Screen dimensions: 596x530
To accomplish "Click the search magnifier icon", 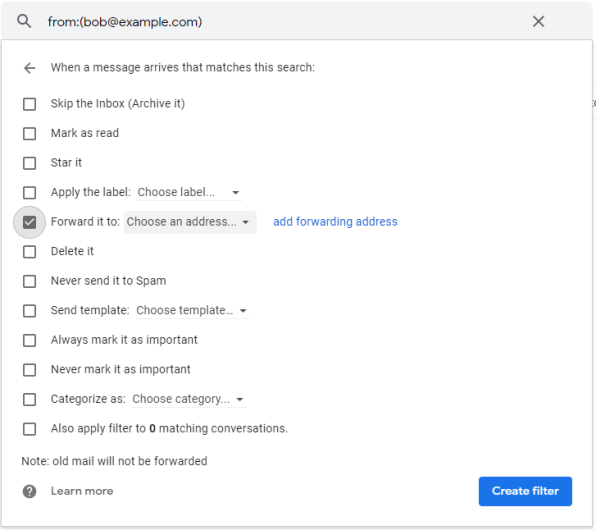I will pos(24,21).
